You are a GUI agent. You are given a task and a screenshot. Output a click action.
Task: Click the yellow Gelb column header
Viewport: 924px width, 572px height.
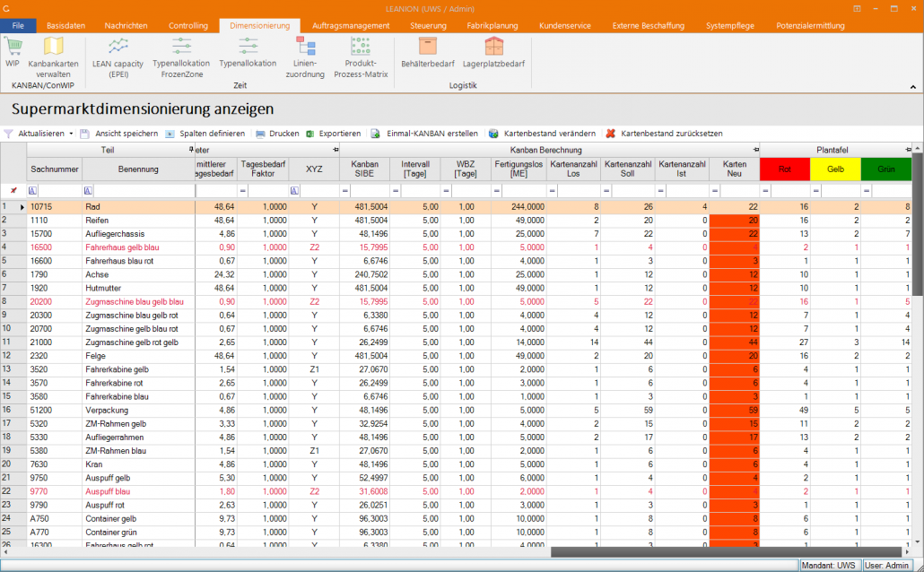[x=835, y=169]
